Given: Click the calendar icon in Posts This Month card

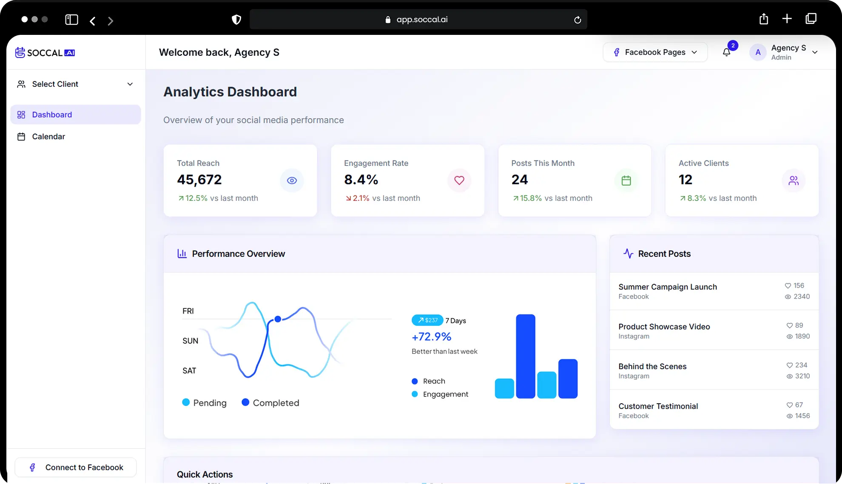Looking at the screenshot, I should point(626,180).
